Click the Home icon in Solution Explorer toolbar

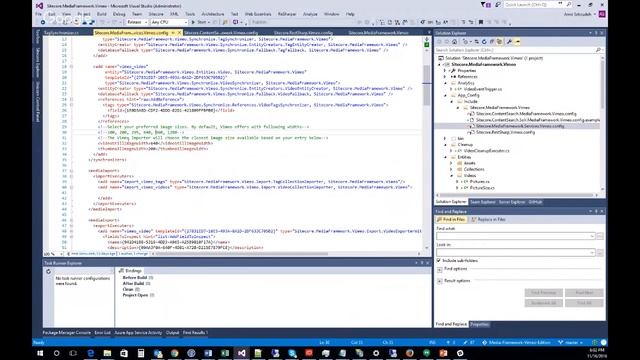click(x=454, y=42)
